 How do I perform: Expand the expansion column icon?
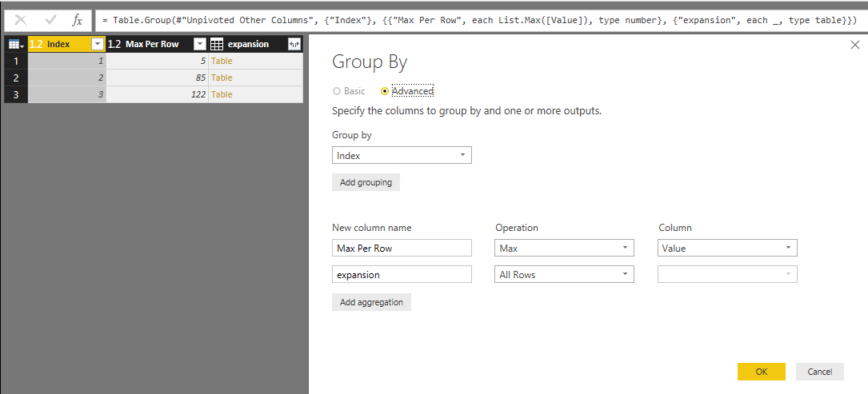294,44
